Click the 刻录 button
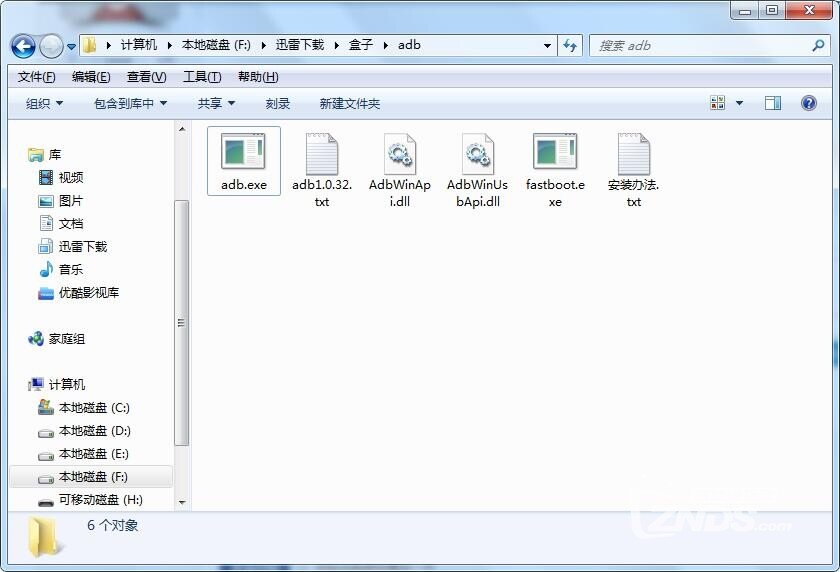The height and width of the screenshot is (572, 840). [278, 104]
